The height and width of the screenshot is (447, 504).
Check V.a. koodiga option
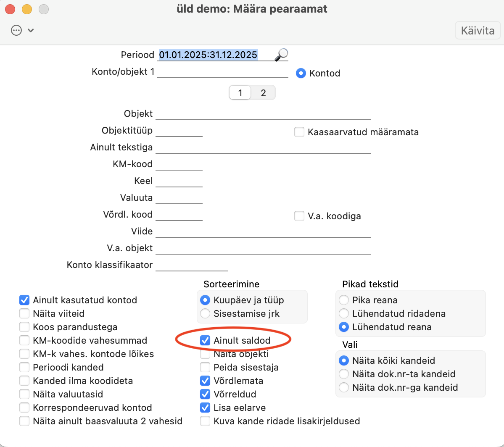[299, 216]
